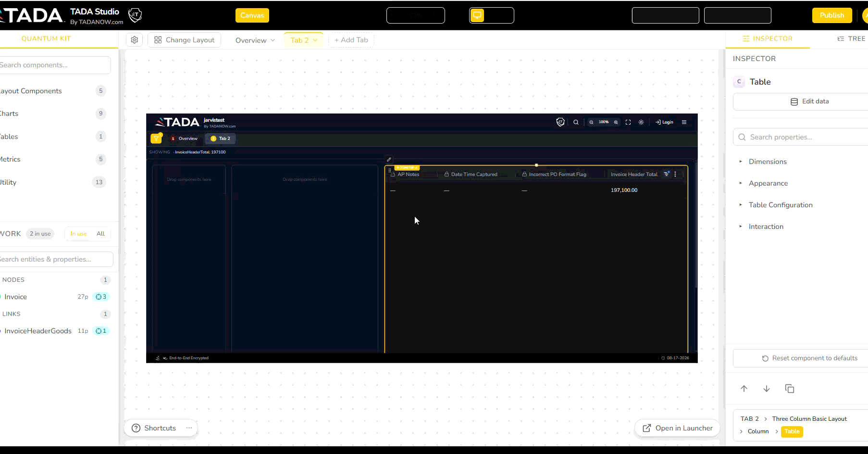Switch entity filter to All
The image size is (868, 454).
point(100,234)
